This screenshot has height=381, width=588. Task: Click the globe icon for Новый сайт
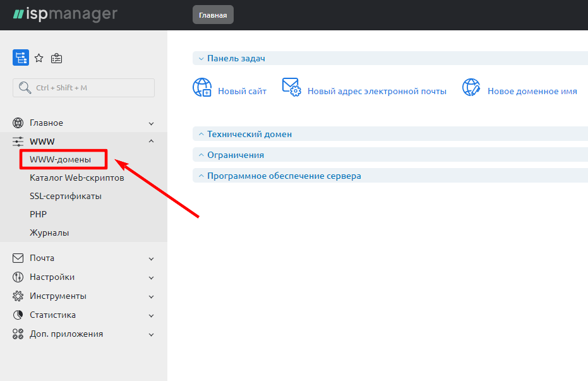point(202,88)
